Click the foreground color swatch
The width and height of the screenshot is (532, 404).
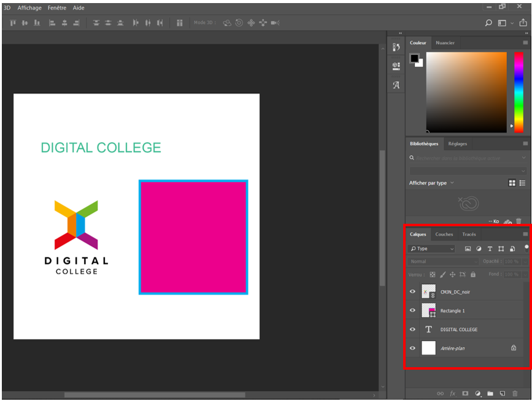[414, 58]
